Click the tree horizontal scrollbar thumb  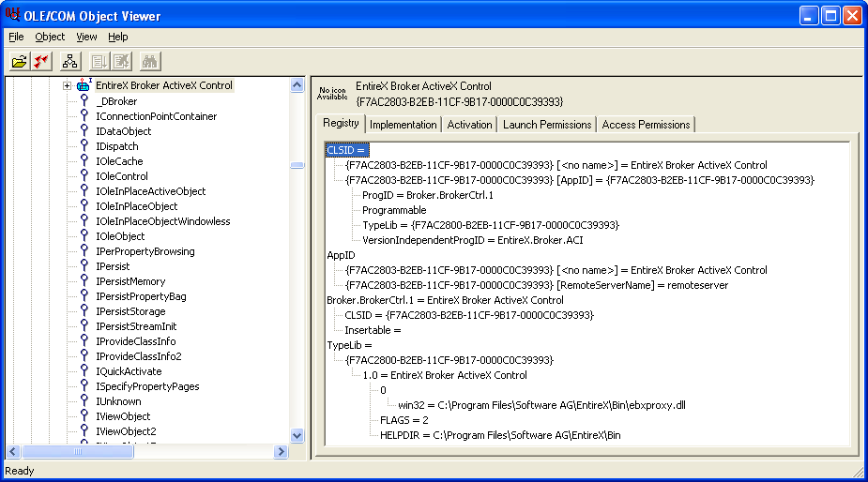(x=78, y=452)
